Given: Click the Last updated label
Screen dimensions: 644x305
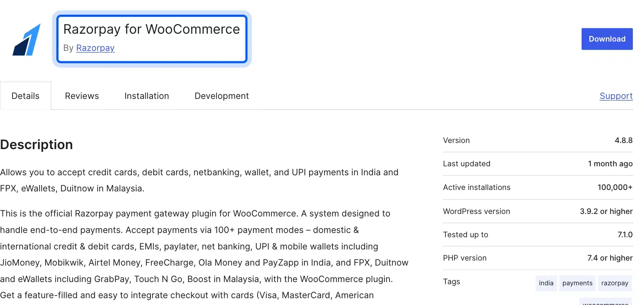Looking at the screenshot, I should tap(466, 164).
